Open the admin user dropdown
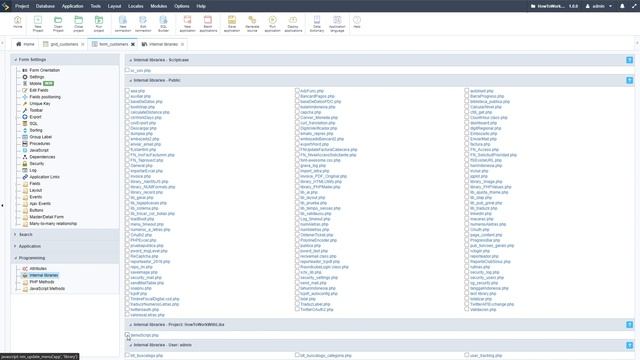The image size is (640, 360). tap(599, 6)
